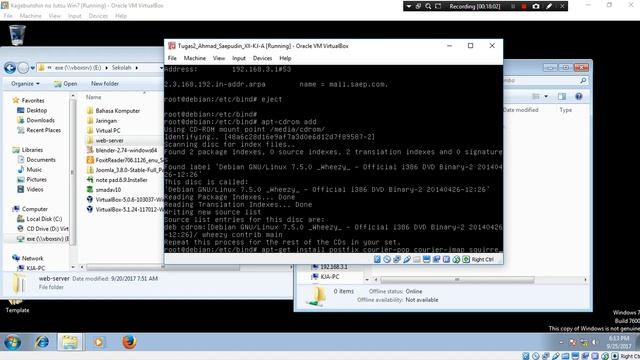Open Devices menu of Tugas2 VM window
The image size is (640, 360).
click(262, 58)
